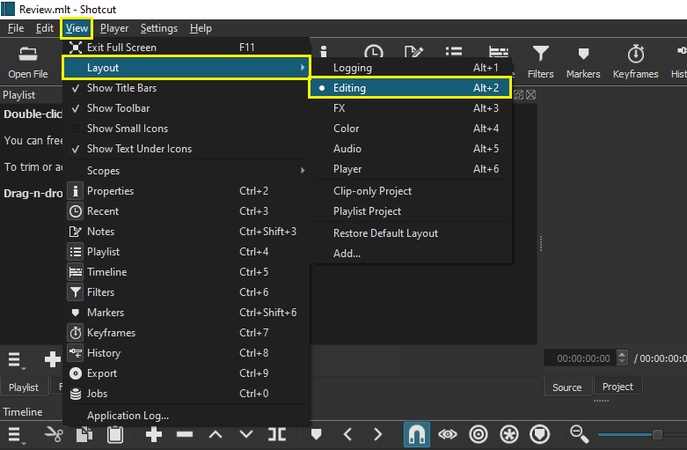The height and width of the screenshot is (450, 687).
Task: Click the timeline zoom out magnifier
Action: click(x=579, y=434)
